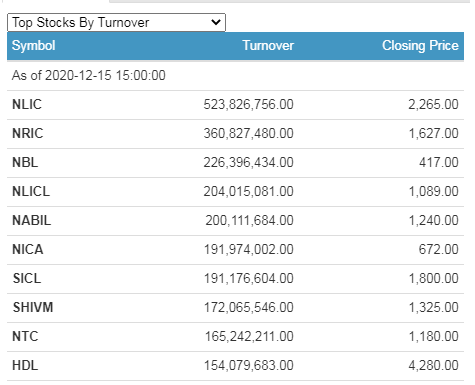Click turnover value 226,396,434.00
This screenshot has width=475, height=385.
coord(249,162)
